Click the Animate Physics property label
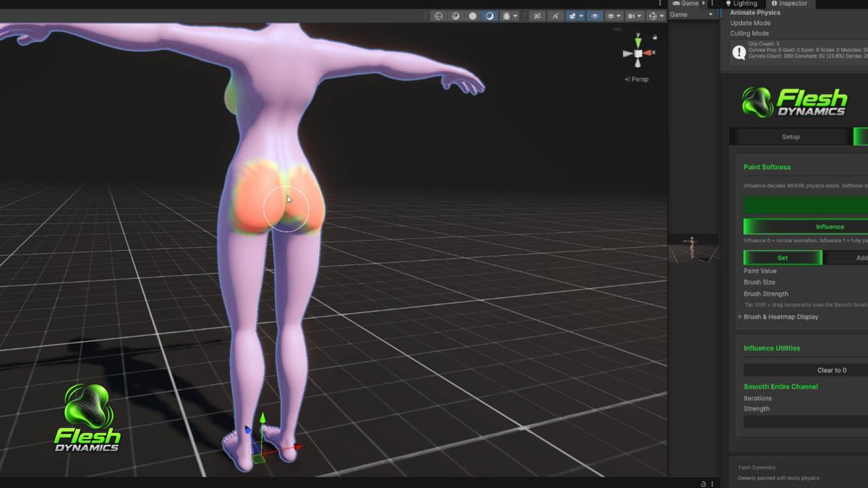 click(x=755, y=12)
